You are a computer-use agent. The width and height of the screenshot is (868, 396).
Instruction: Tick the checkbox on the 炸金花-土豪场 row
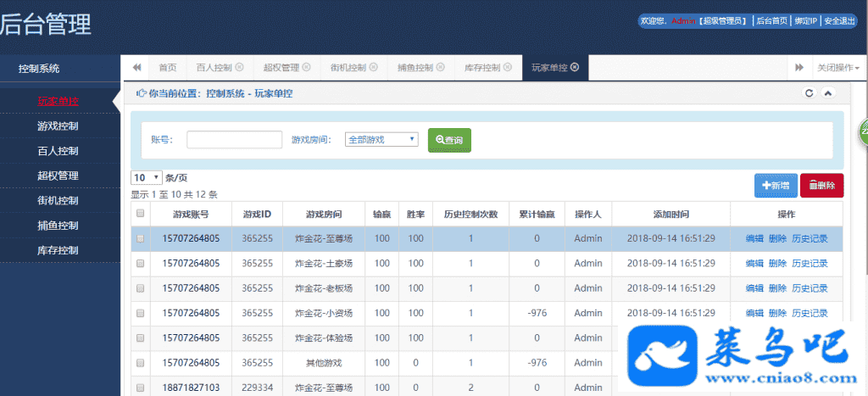tap(141, 264)
